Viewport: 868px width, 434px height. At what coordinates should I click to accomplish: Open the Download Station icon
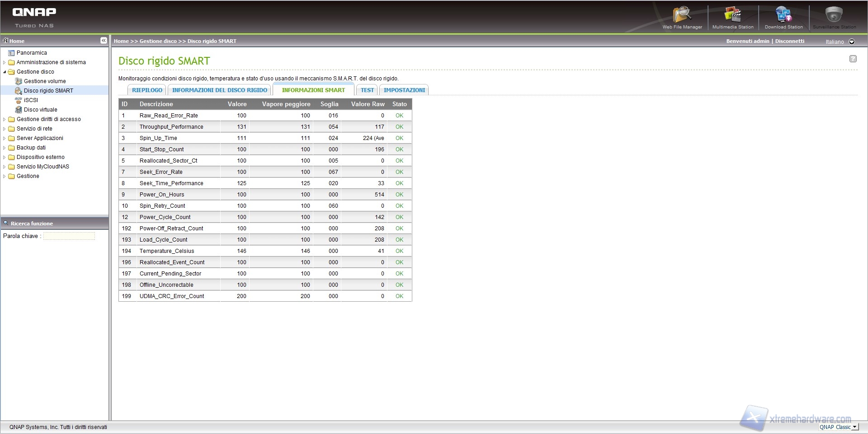coord(783,16)
